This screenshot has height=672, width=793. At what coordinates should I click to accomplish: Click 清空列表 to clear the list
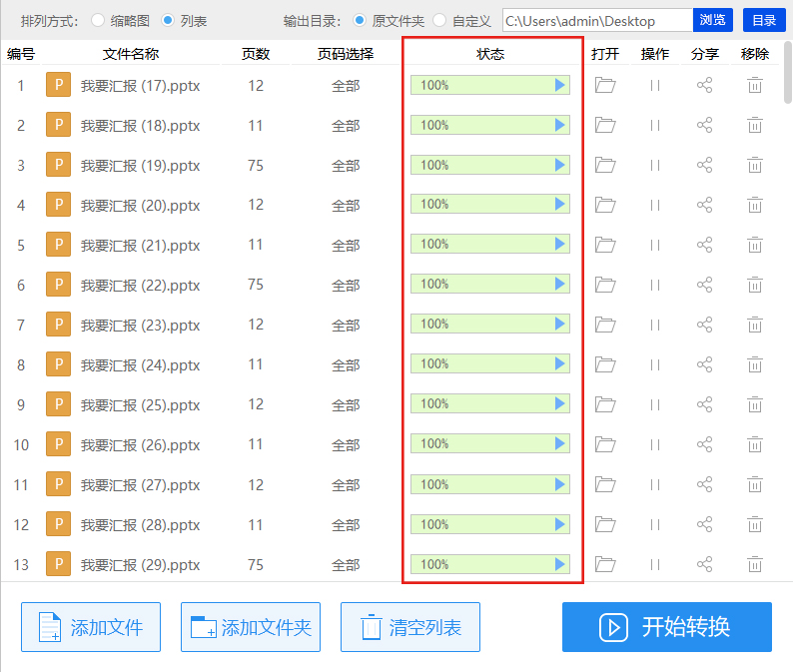410,627
